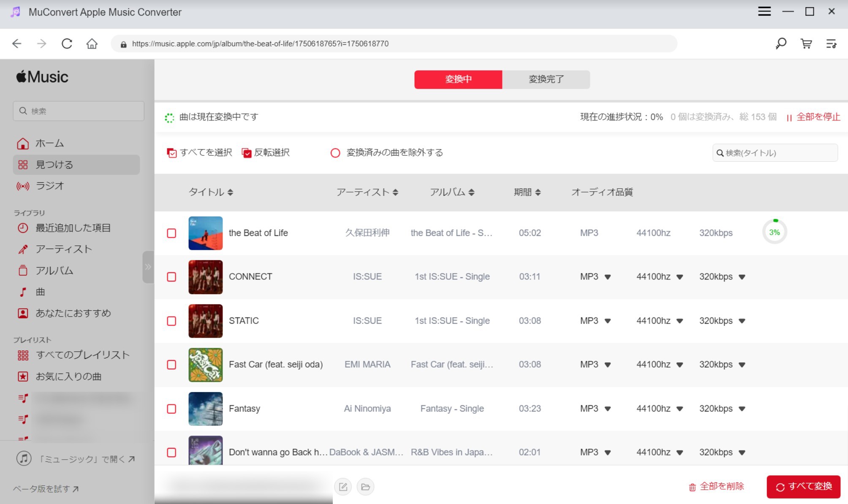Open the hamburger menu in title bar
848x504 pixels.
764,11
